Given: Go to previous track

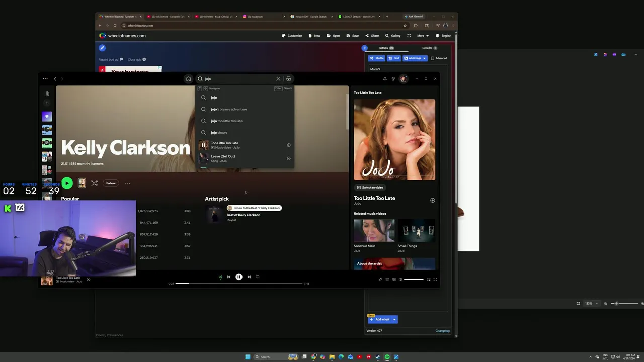Looking at the screenshot, I should pos(228,277).
